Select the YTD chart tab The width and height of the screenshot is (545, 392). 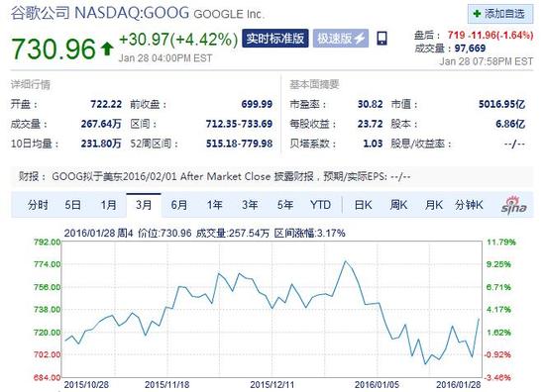pos(320,205)
